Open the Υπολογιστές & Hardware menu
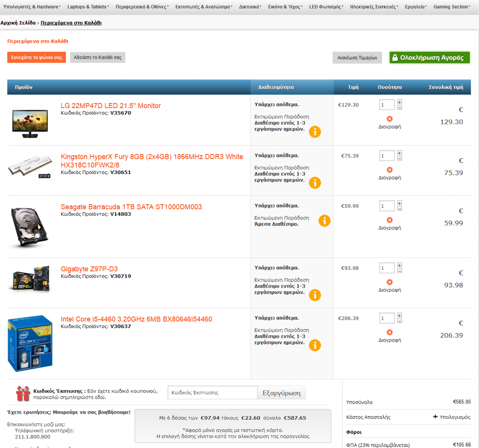 point(32,7)
